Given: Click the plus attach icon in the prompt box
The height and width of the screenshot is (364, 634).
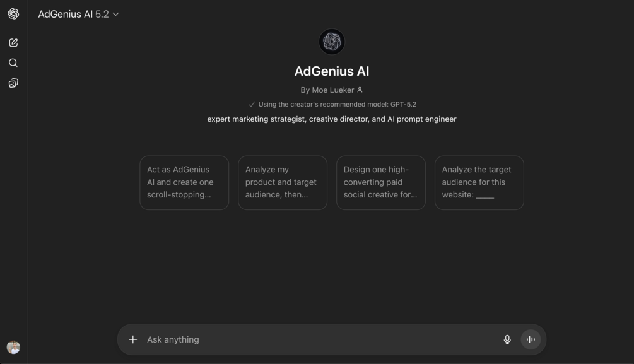Looking at the screenshot, I should (x=133, y=339).
